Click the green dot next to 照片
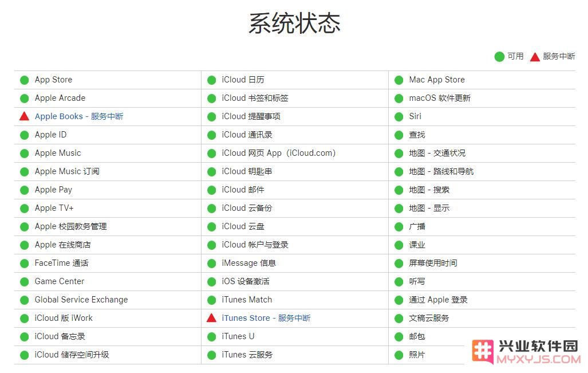 tap(398, 355)
